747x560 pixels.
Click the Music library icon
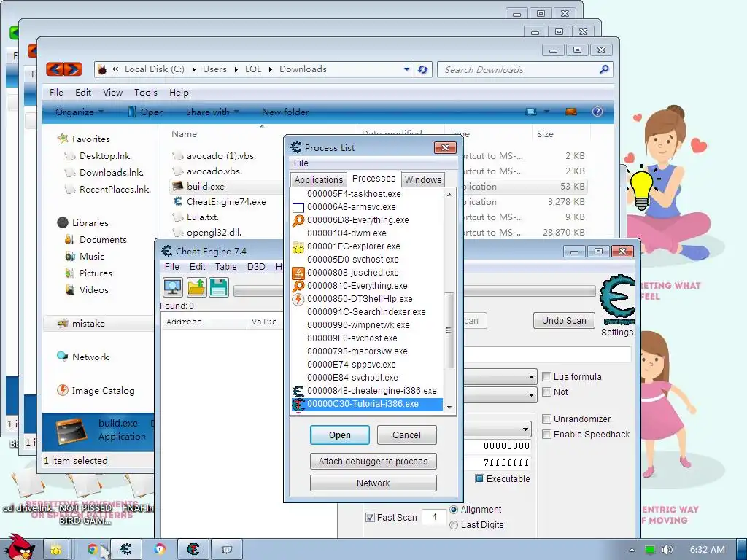click(x=70, y=256)
